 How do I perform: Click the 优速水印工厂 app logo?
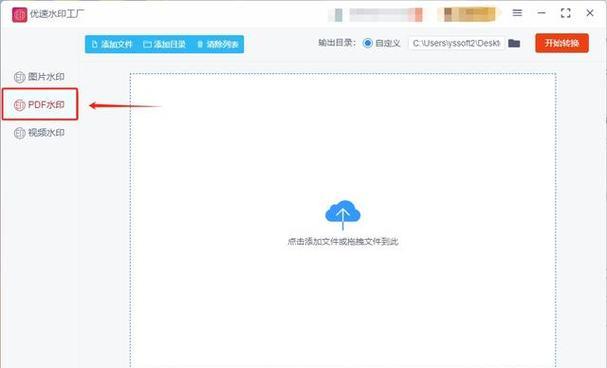tap(20, 15)
